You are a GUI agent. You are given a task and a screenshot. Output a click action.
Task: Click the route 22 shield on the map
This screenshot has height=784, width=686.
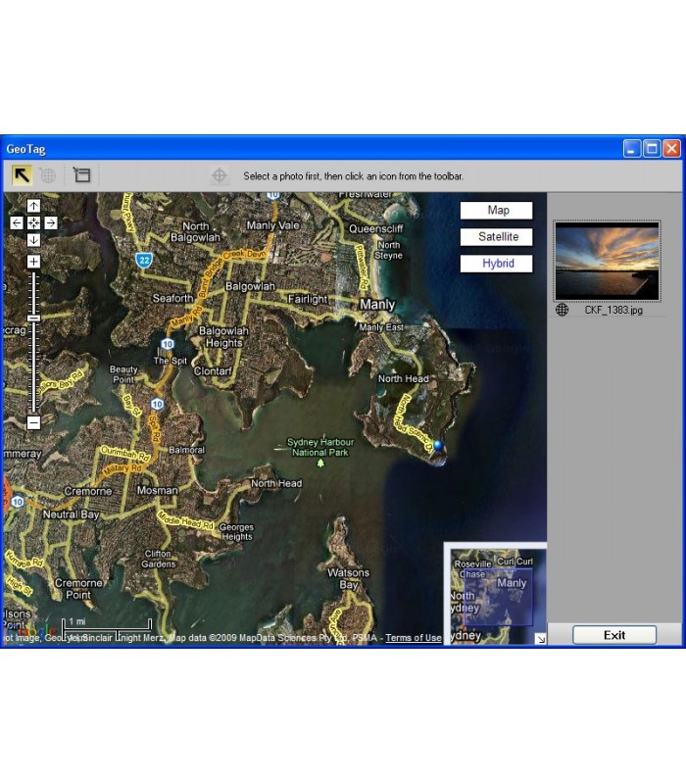pos(144,260)
